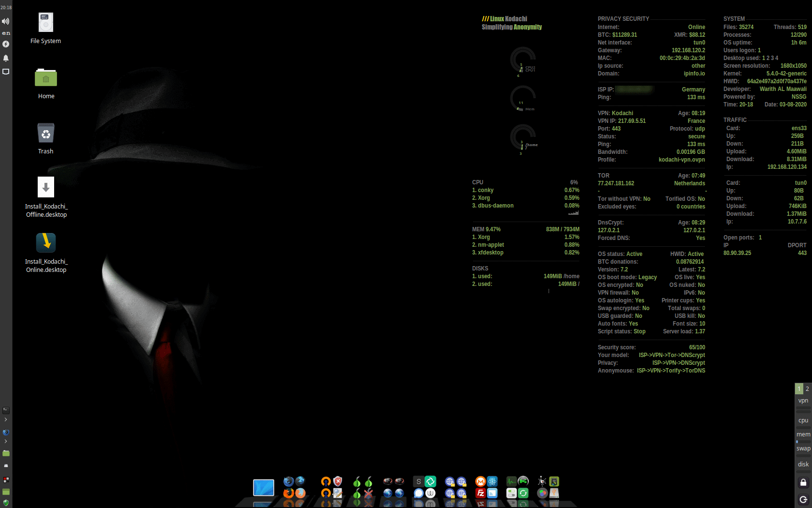The image size is (812, 508).
Task: Click the lock screen padlock icon
Action: [x=803, y=482]
